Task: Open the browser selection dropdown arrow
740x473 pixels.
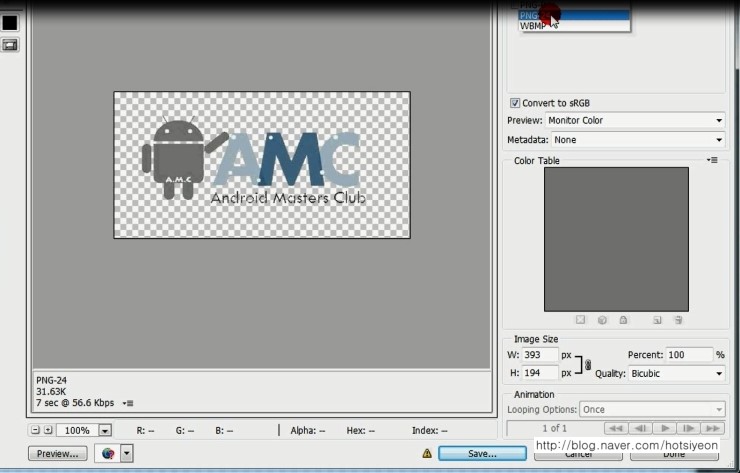Action: tap(126, 454)
